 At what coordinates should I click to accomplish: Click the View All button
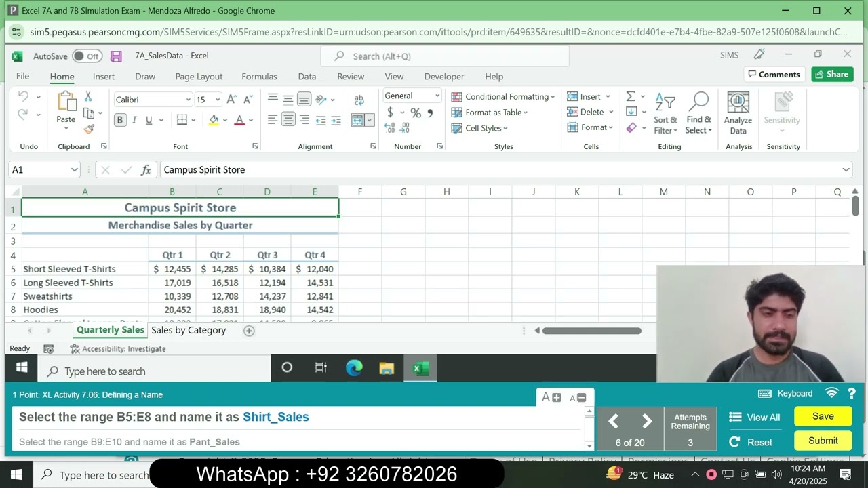[755, 418]
